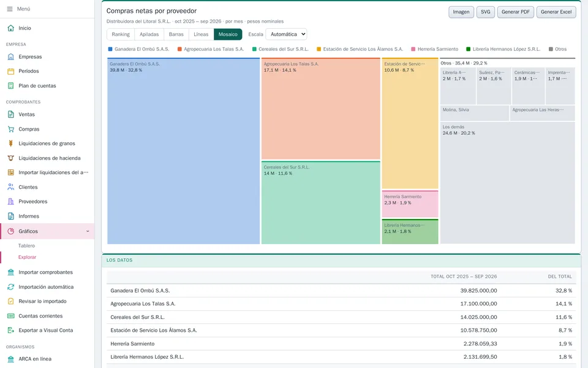Switch to the Ranking chart view
Viewport: 588px width, 368px height.
121,34
